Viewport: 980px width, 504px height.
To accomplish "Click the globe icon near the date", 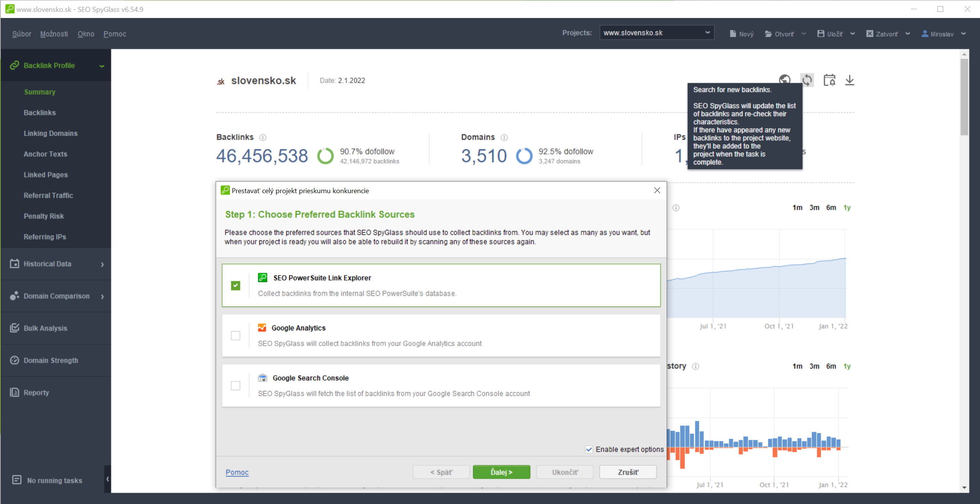I will tap(785, 79).
